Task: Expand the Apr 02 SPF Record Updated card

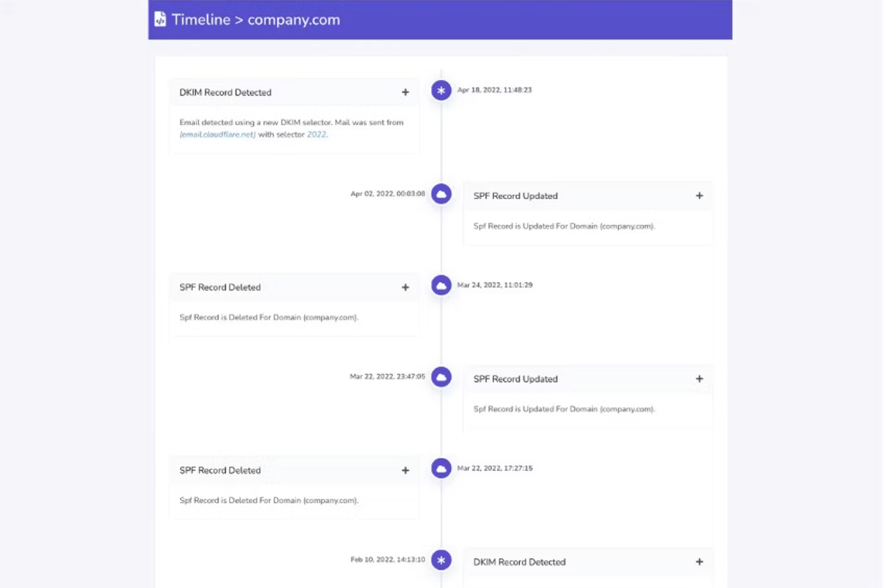Action: pos(699,195)
